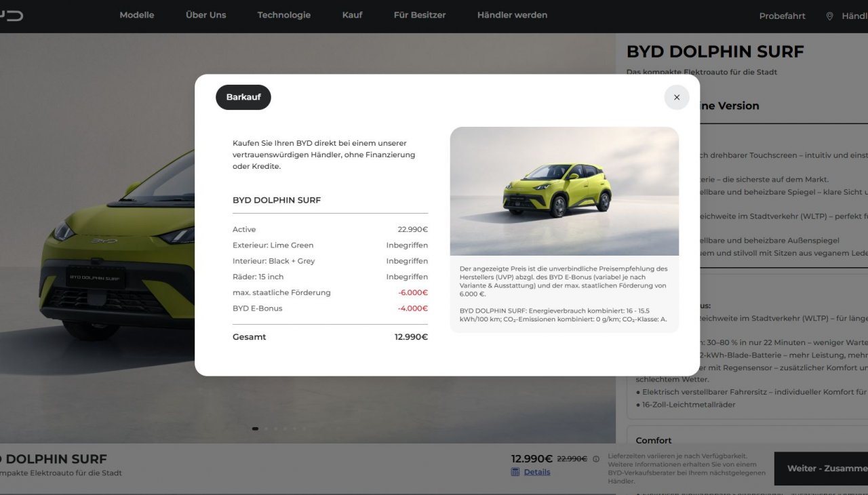This screenshot has width=868, height=495.
Task: Click the BYD logo in header
Action: pos(11,16)
